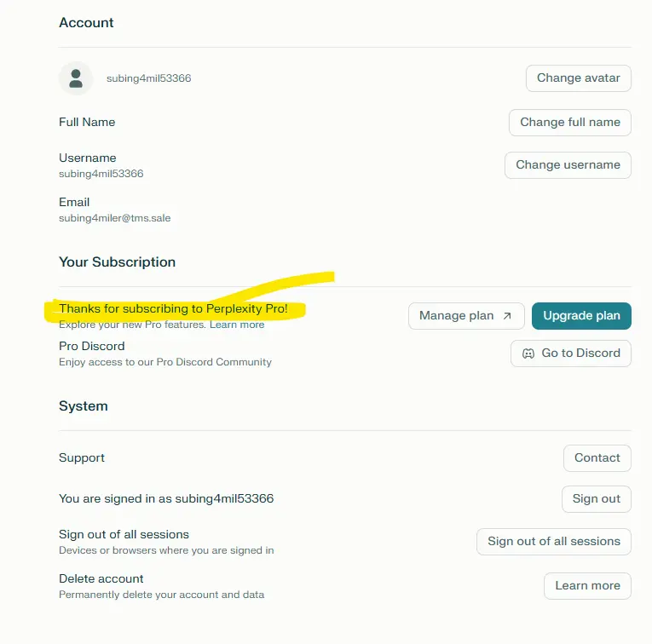The width and height of the screenshot is (652, 644).
Task: Go to Discord community
Action: coord(571,354)
